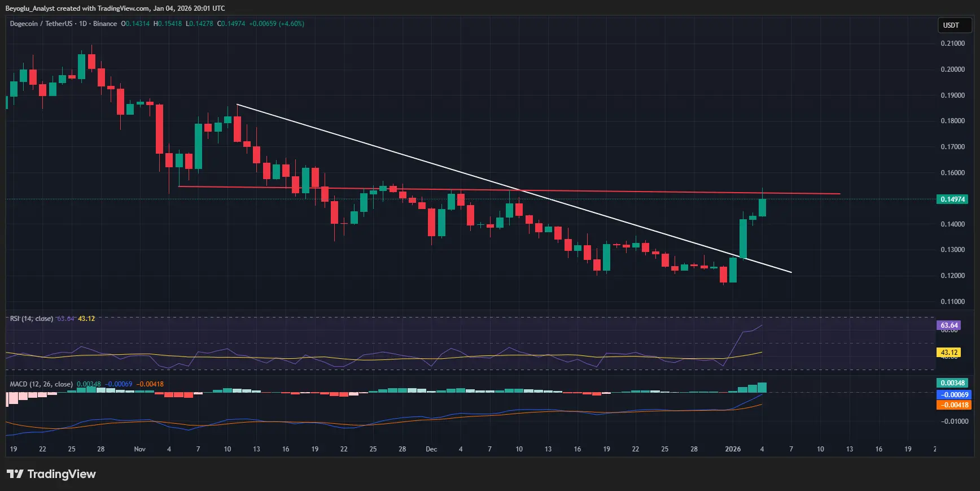Click the 0.21000 price axis label
Screen dimensions: 980x491
[952, 44]
